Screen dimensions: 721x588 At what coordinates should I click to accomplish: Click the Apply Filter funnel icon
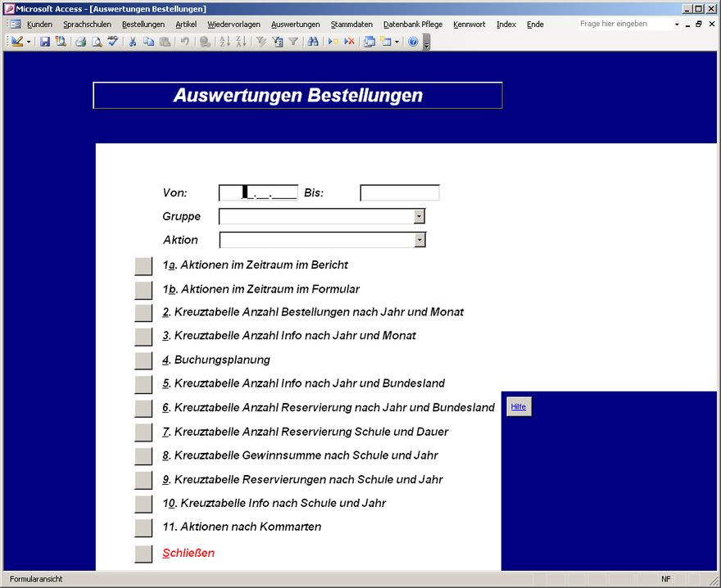293,42
